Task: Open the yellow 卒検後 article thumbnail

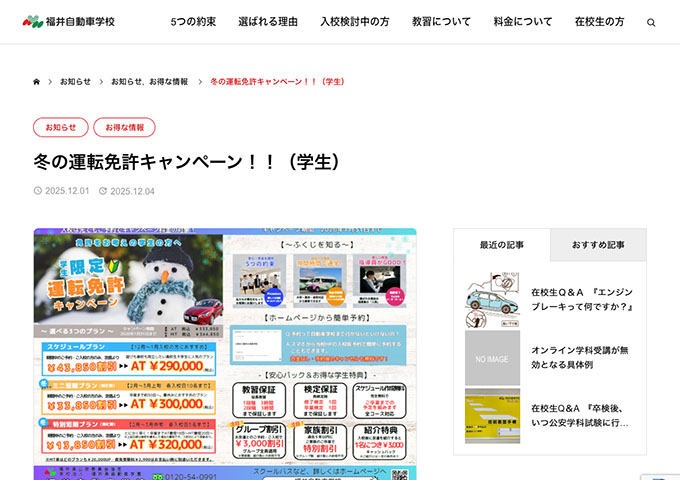Action: point(492,416)
